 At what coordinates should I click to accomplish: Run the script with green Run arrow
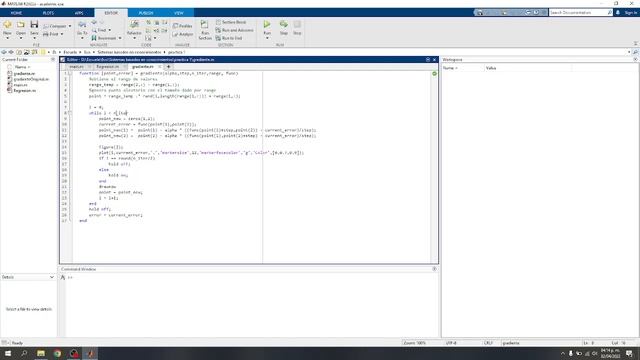coord(267,24)
